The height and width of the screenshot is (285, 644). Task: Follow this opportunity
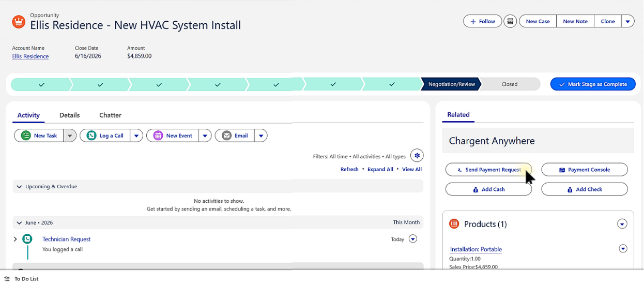[482, 21]
